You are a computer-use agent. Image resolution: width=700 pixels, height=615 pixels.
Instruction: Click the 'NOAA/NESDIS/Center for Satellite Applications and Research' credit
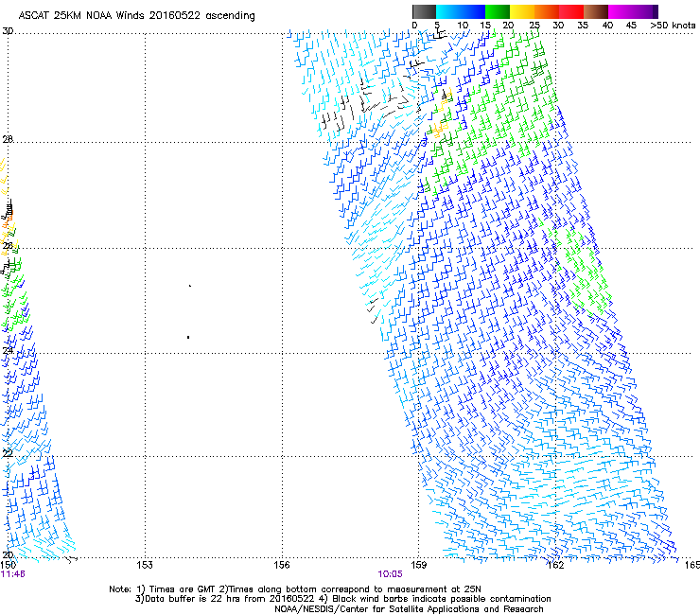pos(409,609)
